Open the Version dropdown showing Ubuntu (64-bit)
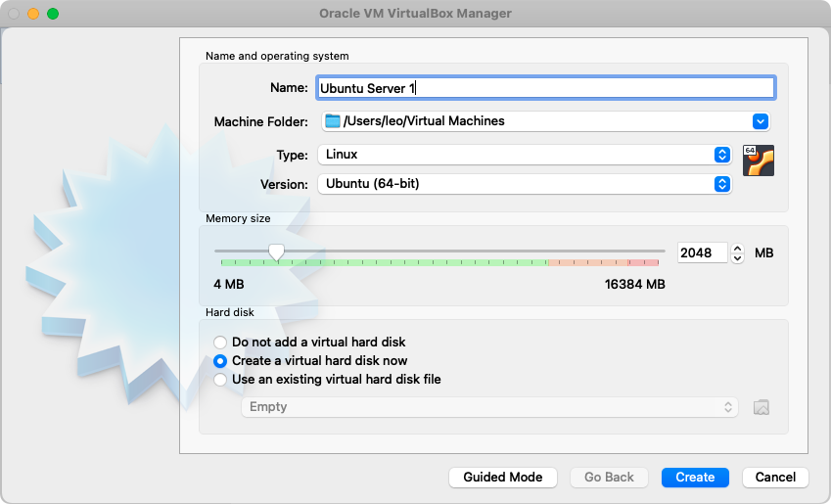 pyautogui.click(x=525, y=184)
